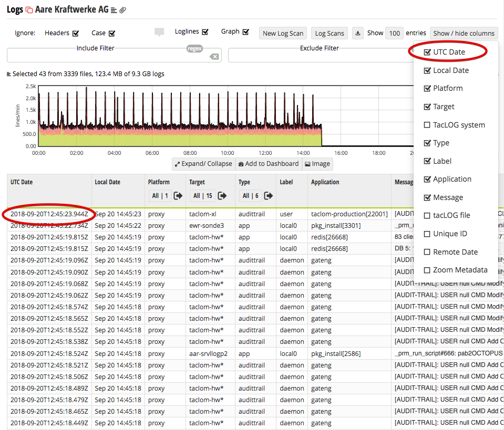The image size is (504, 430).
Task: Uncheck the Loglines checkbox
Action: pyautogui.click(x=205, y=32)
